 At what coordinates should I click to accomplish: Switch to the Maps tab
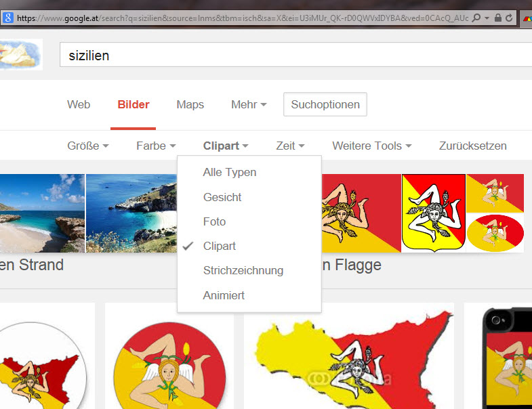point(190,104)
